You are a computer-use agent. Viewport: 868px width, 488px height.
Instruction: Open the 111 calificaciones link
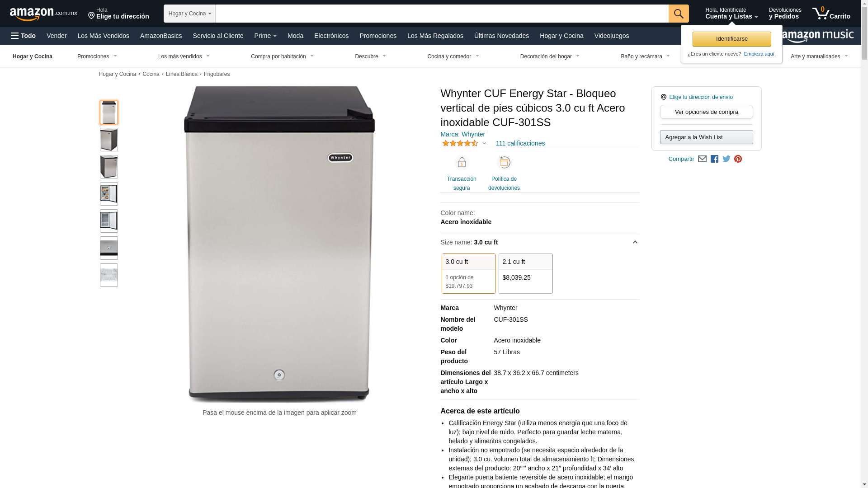[520, 143]
